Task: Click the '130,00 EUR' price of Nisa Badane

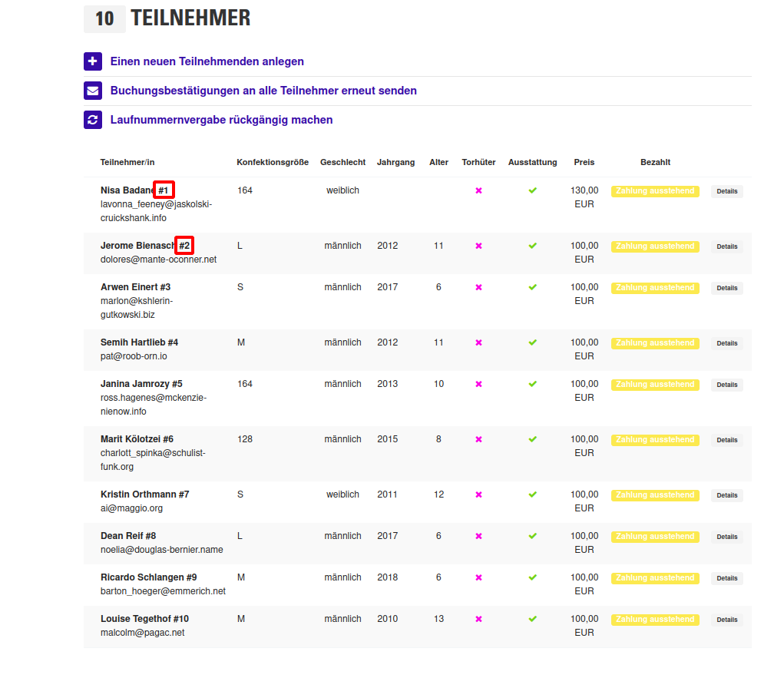Action: pos(584,197)
